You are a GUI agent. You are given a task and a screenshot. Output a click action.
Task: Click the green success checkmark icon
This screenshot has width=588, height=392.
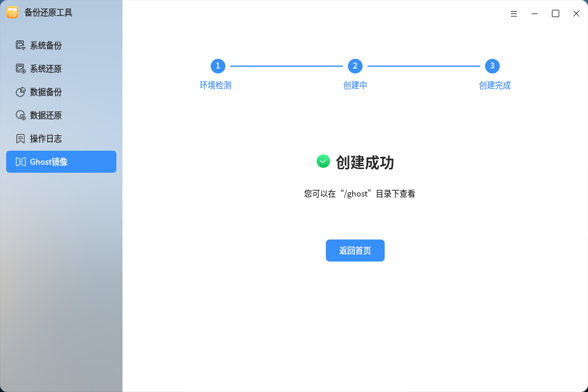(323, 161)
